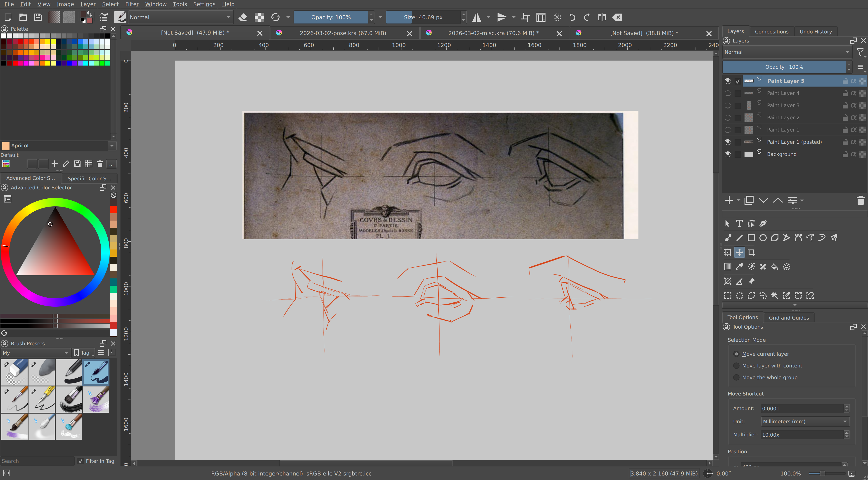
Task: Open the brush preset tag dropdown 'My'
Action: pyautogui.click(x=35, y=353)
